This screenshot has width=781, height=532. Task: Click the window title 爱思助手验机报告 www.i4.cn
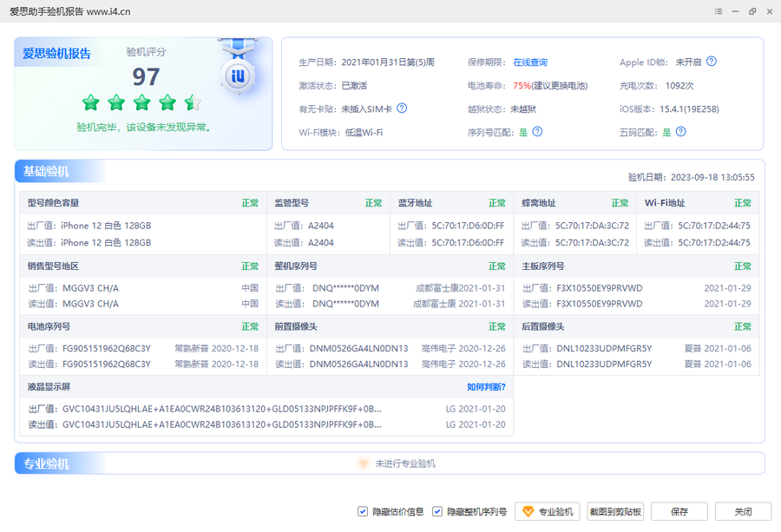[70, 11]
